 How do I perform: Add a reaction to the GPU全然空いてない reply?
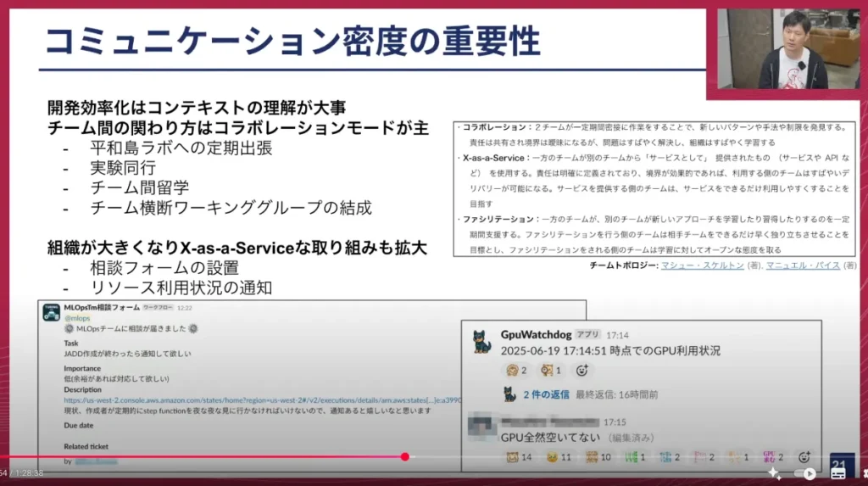pyautogui.click(x=804, y=457)
